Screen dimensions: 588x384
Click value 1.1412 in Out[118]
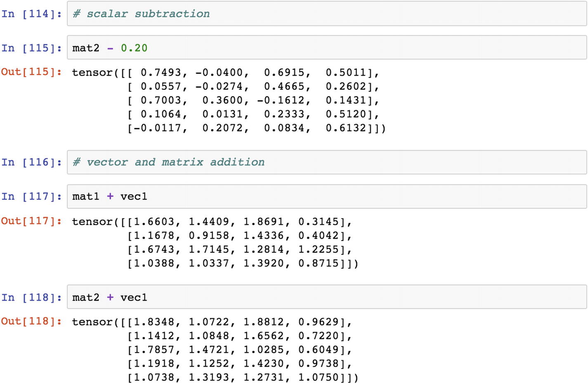pyautogui.click(x=154, y=336)
